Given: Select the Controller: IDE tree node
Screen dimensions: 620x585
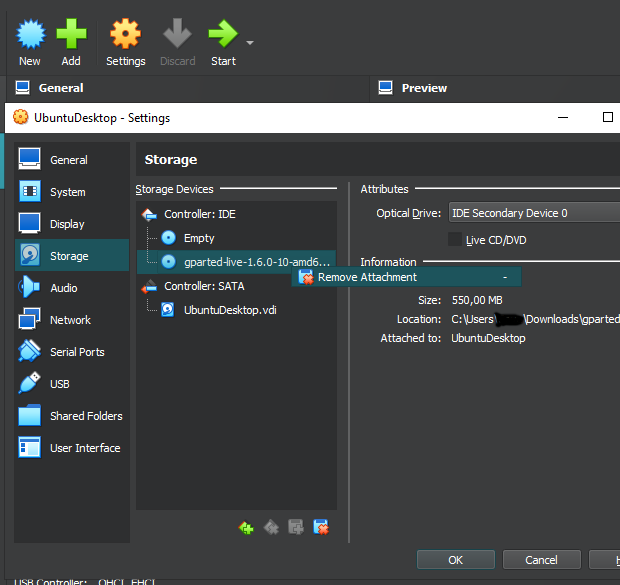Looking at the screenshot, I should pyautogui.click(x=236, y=214).
